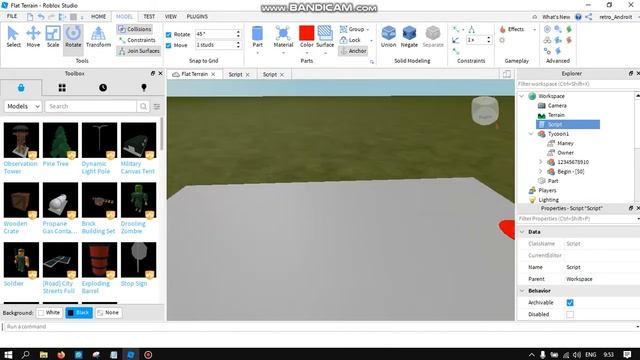Open the Transform tool
Viewport: 640px width, 360px height.
click(x=98, y=37)
